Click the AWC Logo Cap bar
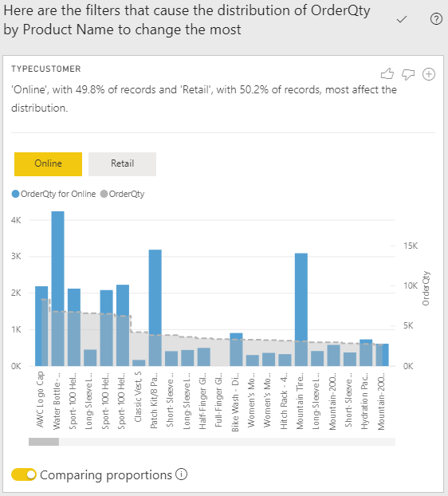The width and height of the screenshot is (448, 496). click(41, 326)
